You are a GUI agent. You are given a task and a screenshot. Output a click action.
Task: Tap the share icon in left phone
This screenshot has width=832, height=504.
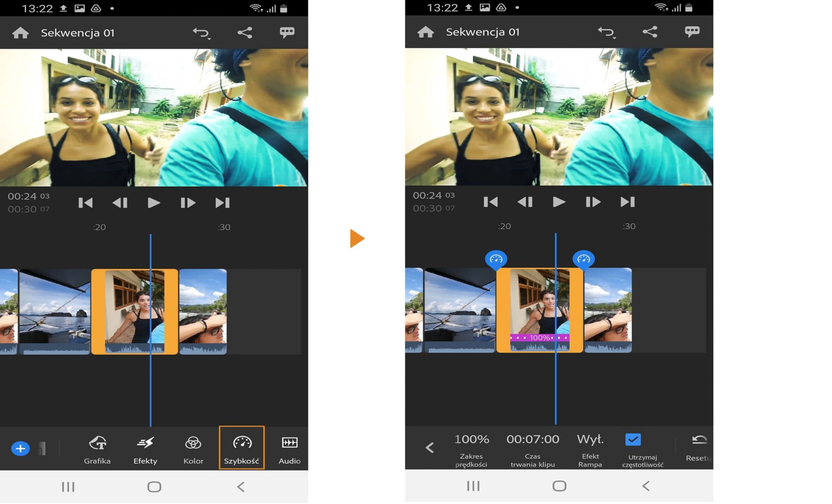pos(245,32)
